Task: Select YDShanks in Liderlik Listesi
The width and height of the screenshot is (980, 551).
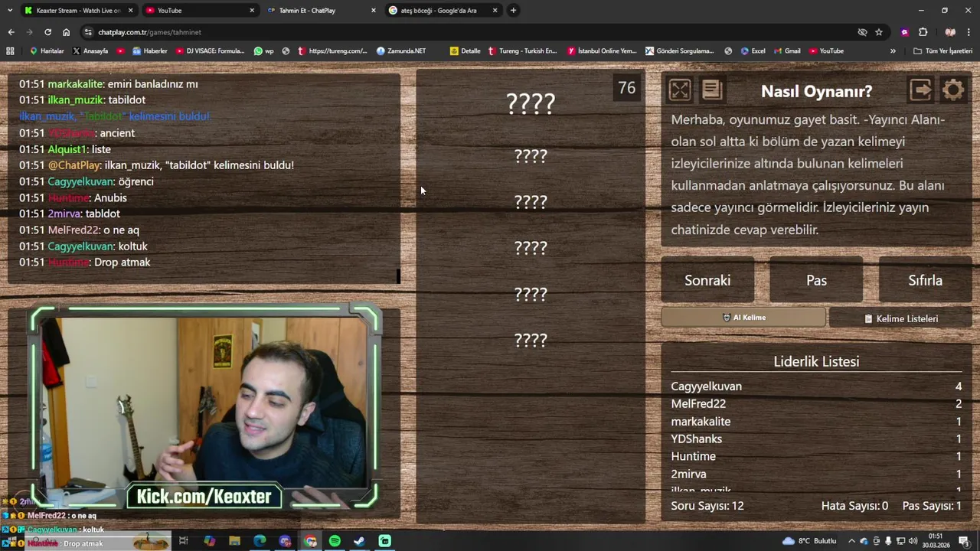Action: (x=816, y=439)
